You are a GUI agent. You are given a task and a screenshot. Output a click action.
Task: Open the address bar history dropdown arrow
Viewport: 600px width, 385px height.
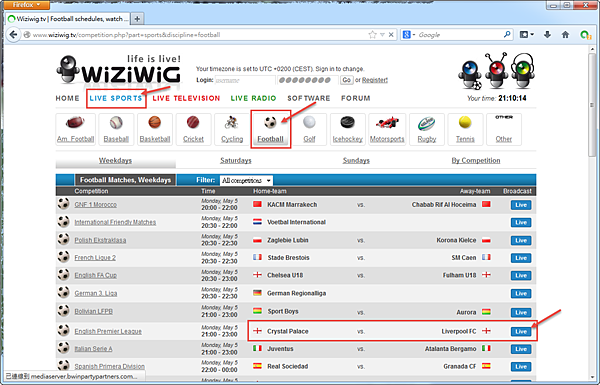tap(382, 35)
